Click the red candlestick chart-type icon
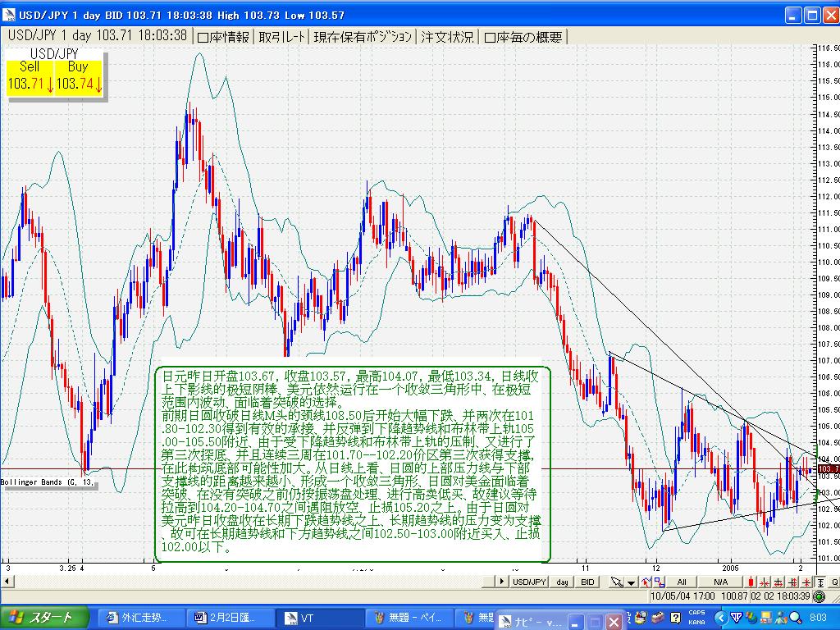Image resolution: width=840 pixels, height=630 pixels. click(x=751, y=582)
